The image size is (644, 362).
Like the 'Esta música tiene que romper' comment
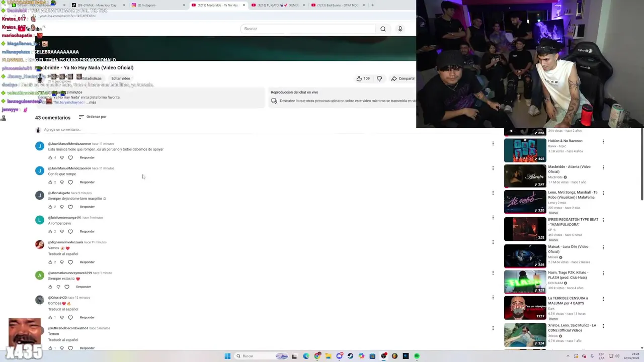50,157
